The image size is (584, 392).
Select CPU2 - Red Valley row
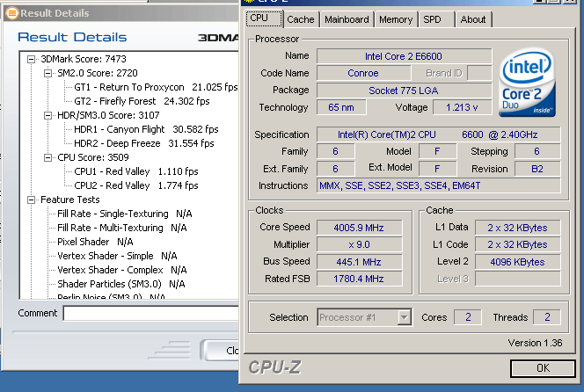pyautogui.click(x=136, y=185)
